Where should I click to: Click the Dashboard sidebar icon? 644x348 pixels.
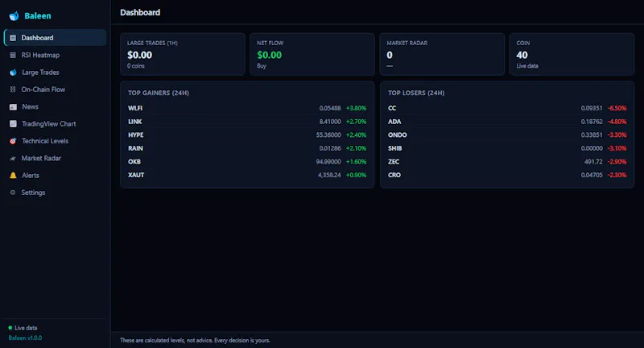(13, 38)
